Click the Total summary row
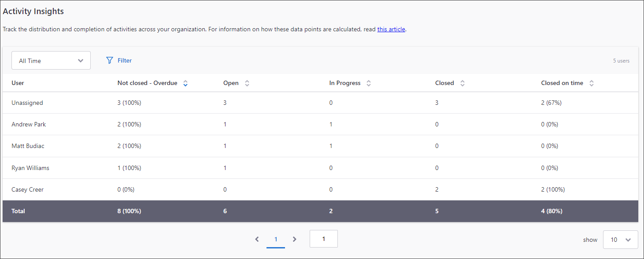Viewport: 644px width, 259px height. pyautogui.click(x=19, y=211)
